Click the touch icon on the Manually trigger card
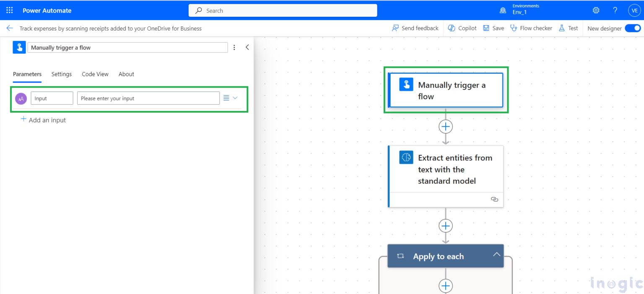The image size is (644, 294). [405, 84]
